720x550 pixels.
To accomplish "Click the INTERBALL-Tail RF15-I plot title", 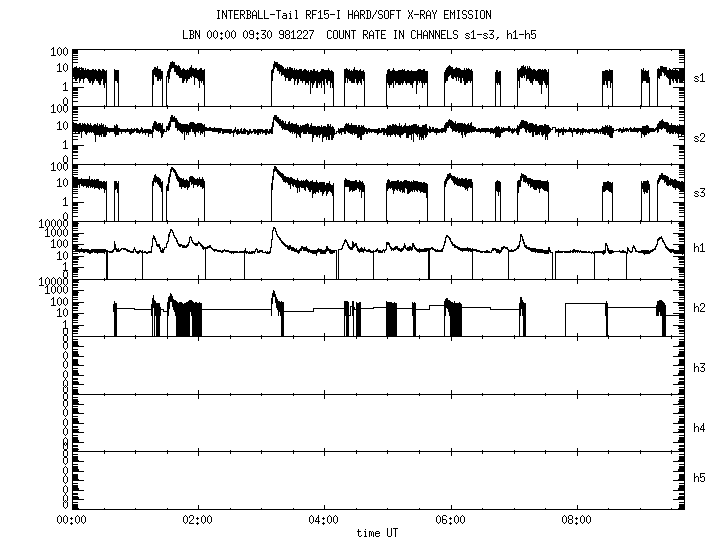I will point(353,15).
